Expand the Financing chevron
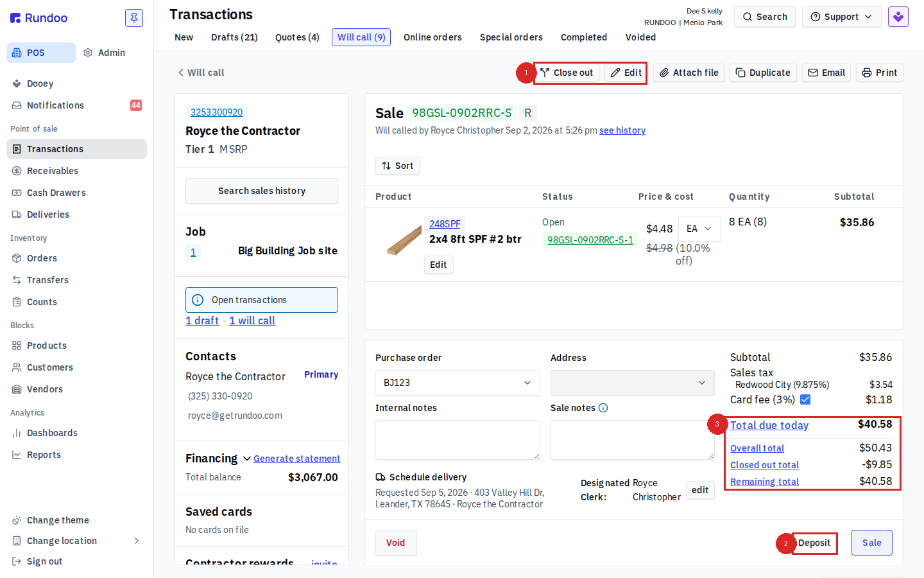The height and width of the screenshot is (578, 924). (x=246, y=459)
